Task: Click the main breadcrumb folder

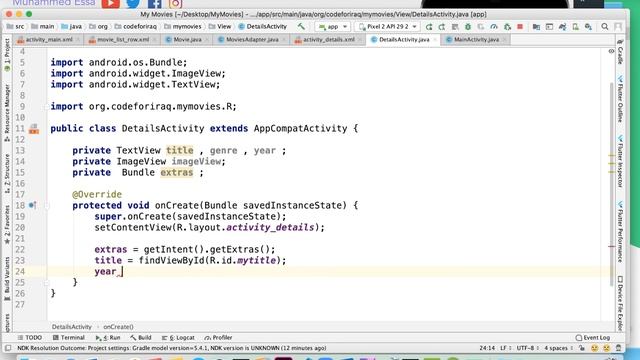Action: tap(42, 27)
